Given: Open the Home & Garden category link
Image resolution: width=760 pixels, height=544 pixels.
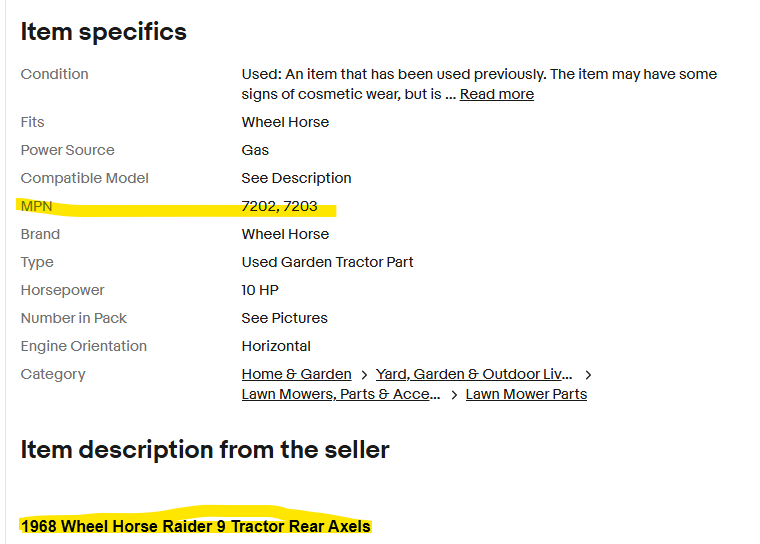Looking at the screenshot, I should 296,374.
